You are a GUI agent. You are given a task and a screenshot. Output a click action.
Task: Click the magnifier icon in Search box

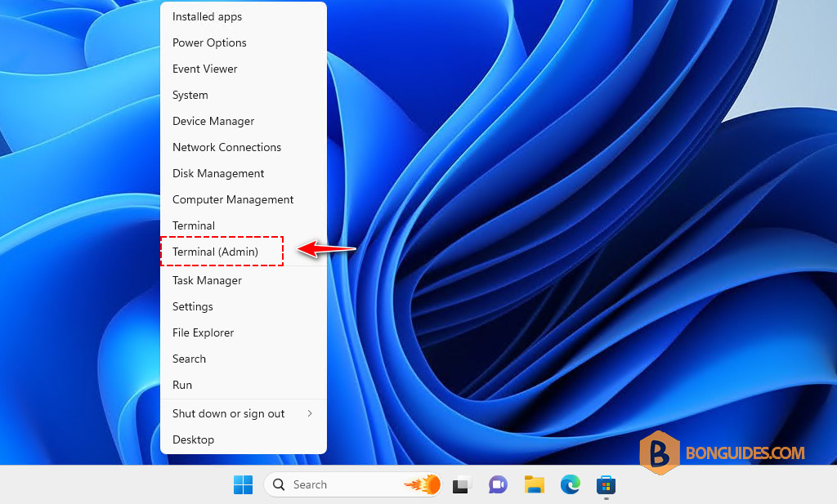279,484
